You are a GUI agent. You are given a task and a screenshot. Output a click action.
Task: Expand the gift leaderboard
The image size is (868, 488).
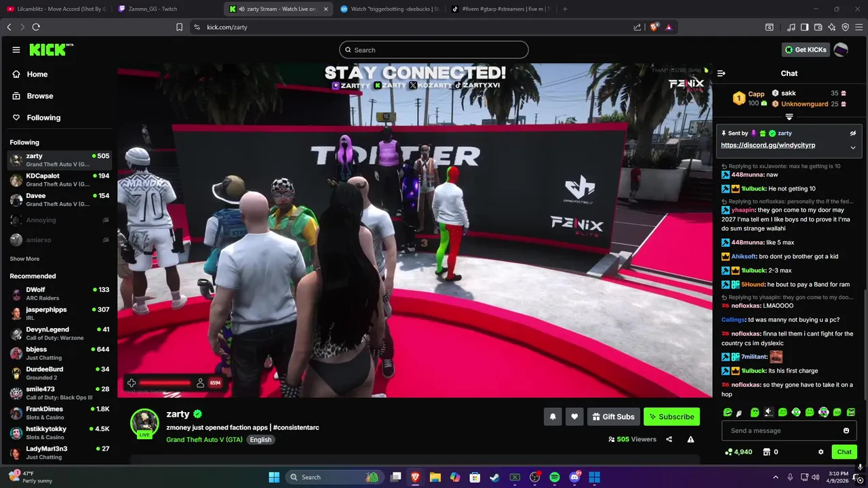click(x=789, y=117)
